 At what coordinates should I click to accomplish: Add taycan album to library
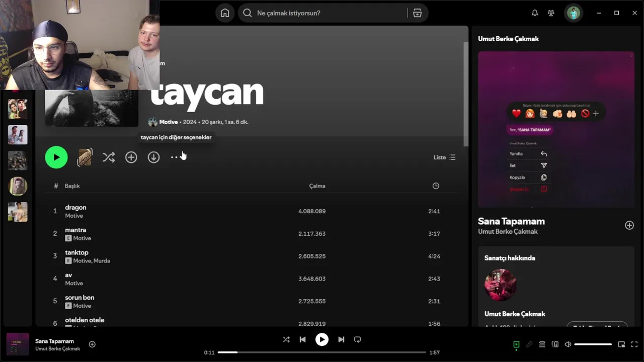tap(131, 157)
